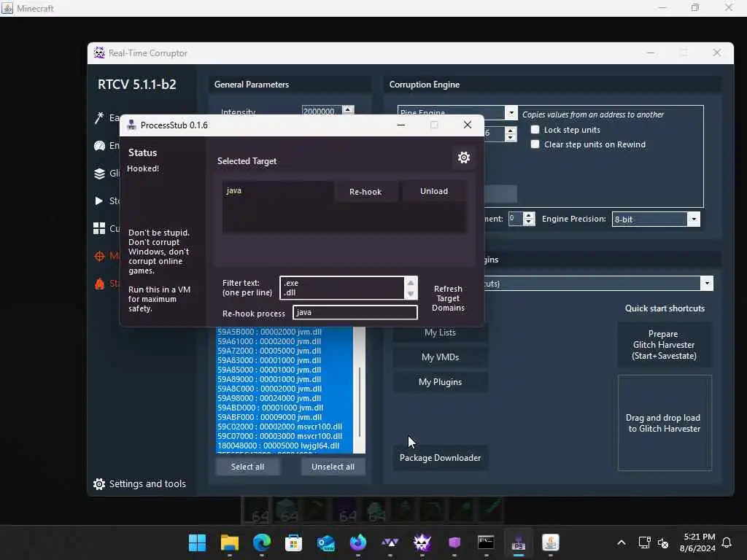Select domain 180048000 lwjgl64.dll
Screen dimensions: 747x560
278,446
